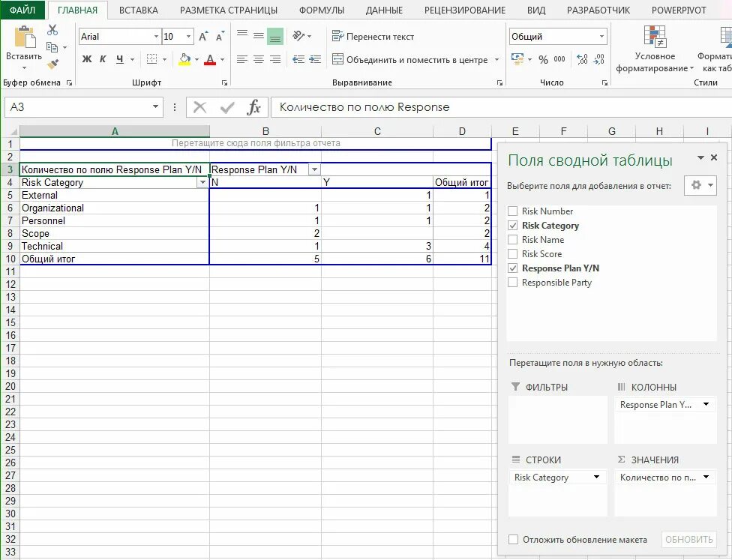
Task: Open the font size dropdown
Action: [x=188, y=37]
